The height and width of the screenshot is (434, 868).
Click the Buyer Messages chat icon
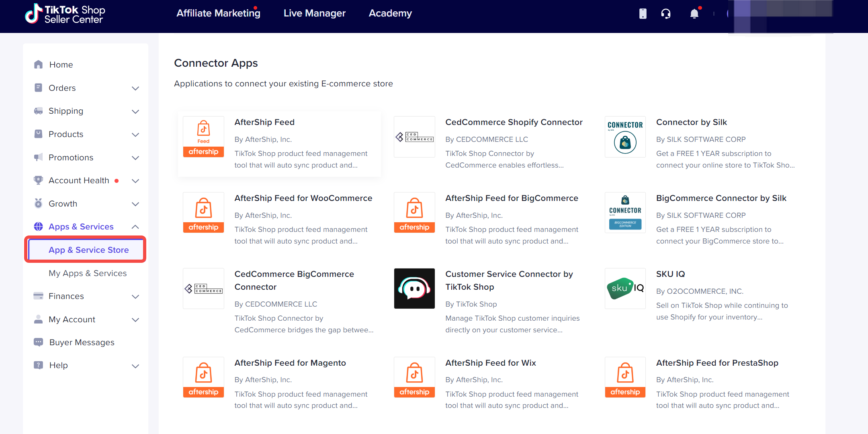(38, 342)
